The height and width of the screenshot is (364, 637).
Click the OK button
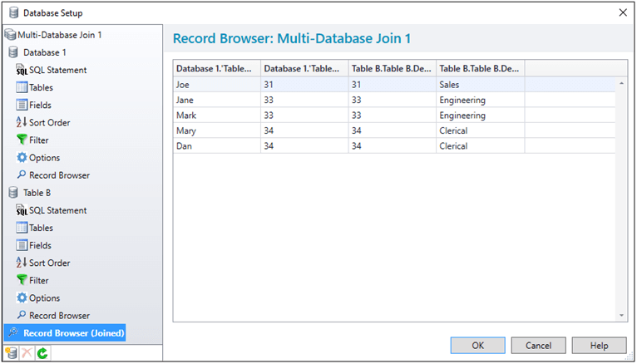point(477,346)
